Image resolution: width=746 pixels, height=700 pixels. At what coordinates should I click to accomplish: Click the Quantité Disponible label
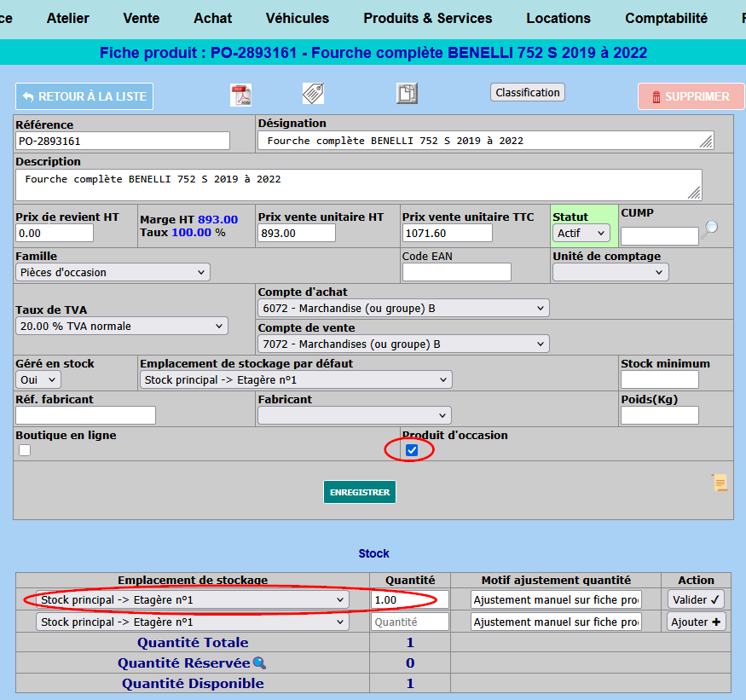tap(193, 683)
